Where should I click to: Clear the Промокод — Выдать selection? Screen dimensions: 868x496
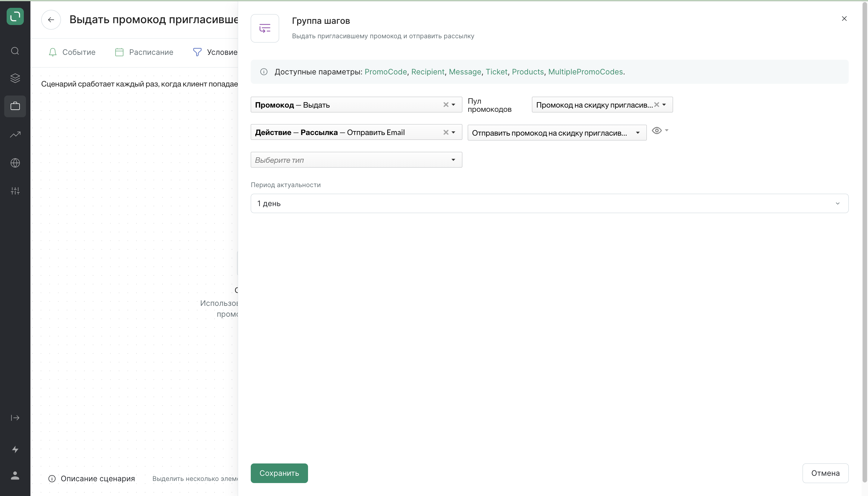445,105
